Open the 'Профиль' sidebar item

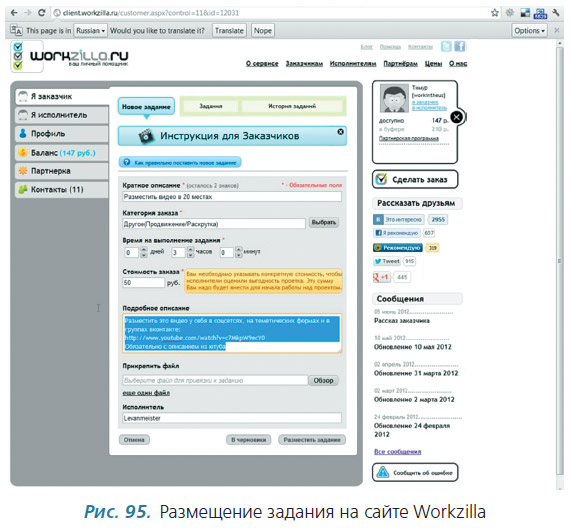62,134
